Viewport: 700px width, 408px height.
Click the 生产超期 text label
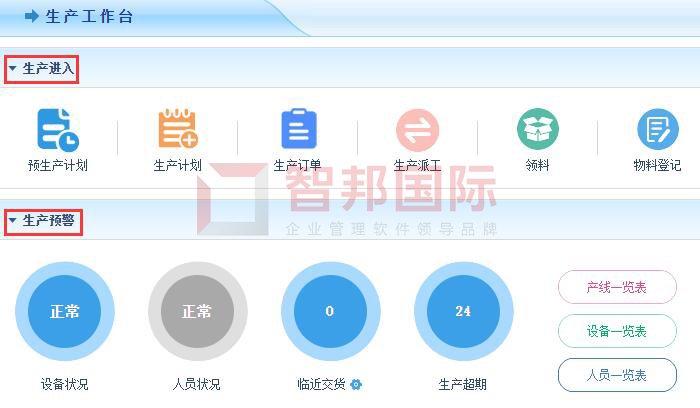click(x=462, y=384)
